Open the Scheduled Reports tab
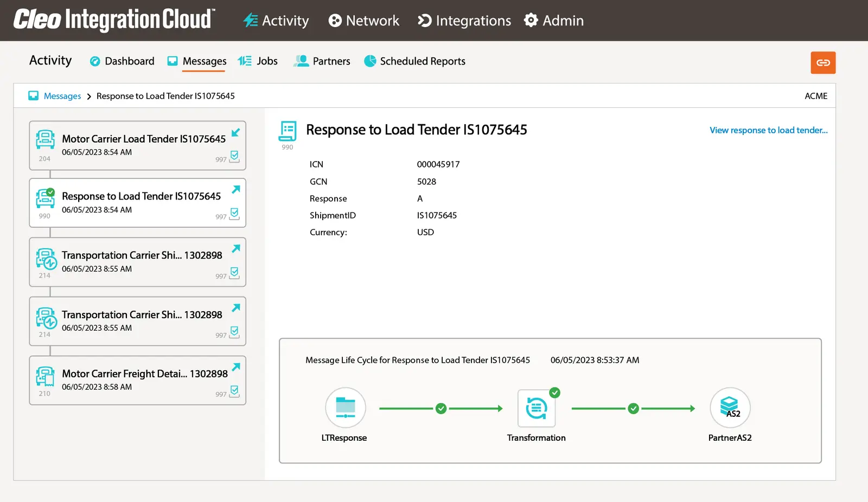Screen dimensions: 868x502 pyautogui.click(x=415, y=61)
